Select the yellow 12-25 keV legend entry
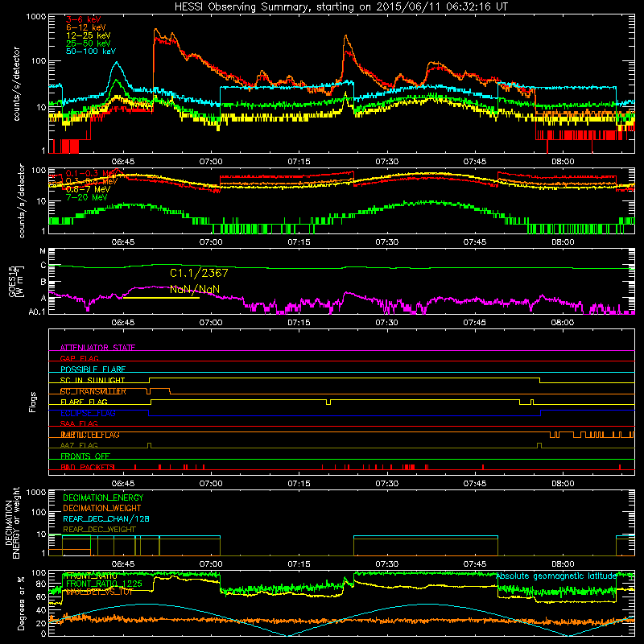644x644 pixels. click(x=89, y=35)
